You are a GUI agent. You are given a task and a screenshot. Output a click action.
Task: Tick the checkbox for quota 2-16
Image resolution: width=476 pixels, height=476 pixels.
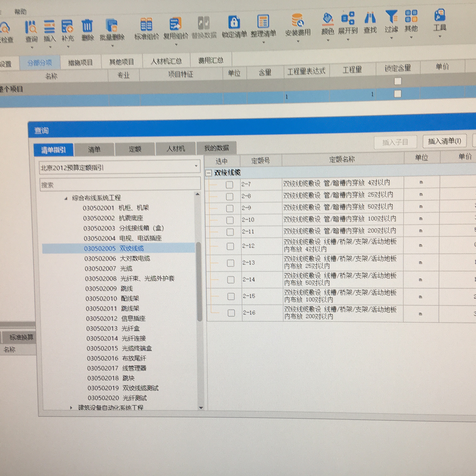231,313
